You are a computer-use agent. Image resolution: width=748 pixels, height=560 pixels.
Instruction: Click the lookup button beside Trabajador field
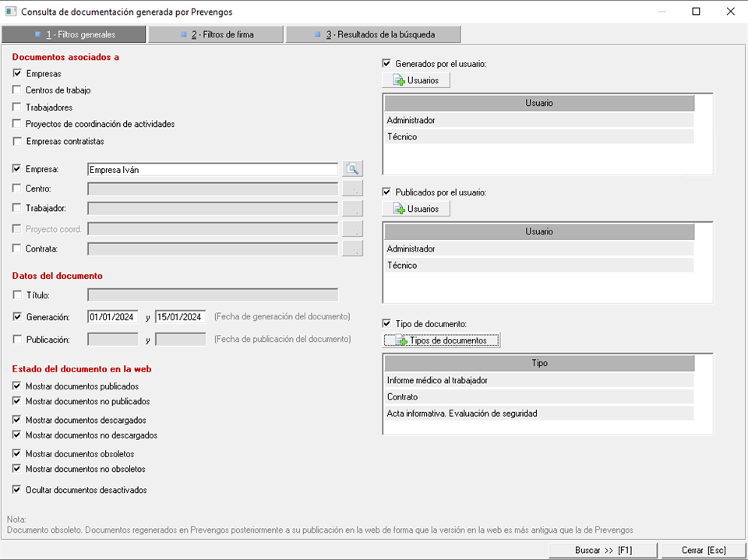[x=353, y=208]
